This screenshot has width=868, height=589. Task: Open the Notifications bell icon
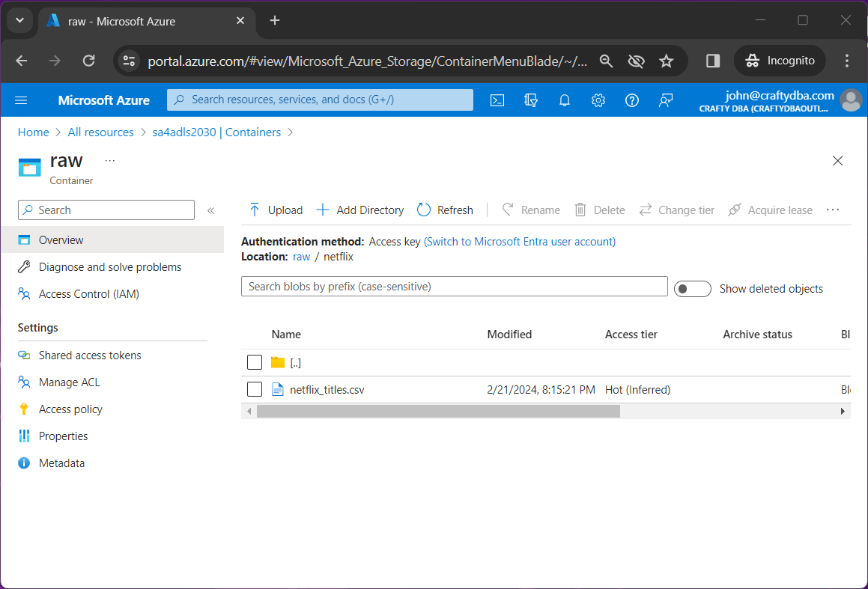tap(565, 100)
